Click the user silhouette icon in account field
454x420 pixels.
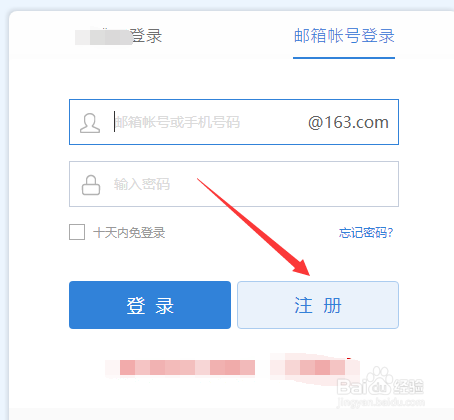point(90,123)
